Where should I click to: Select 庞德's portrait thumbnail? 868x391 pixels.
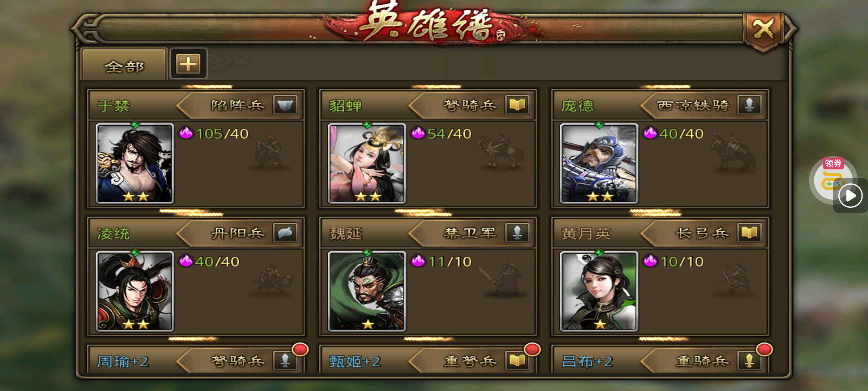click(x=599, y=163)
